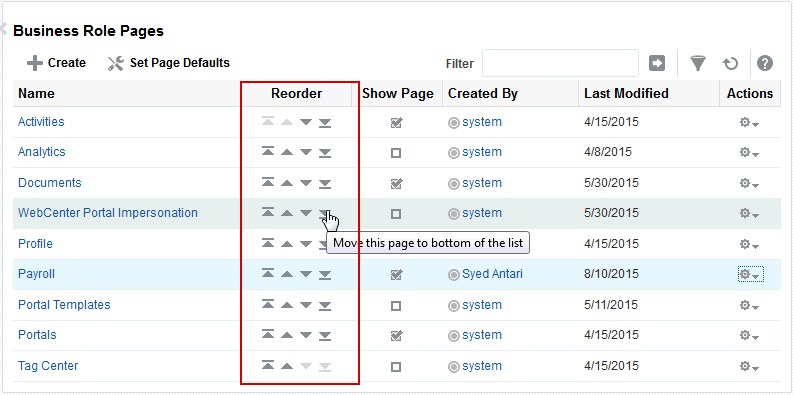Move Portals page to bottom of list

325,335
